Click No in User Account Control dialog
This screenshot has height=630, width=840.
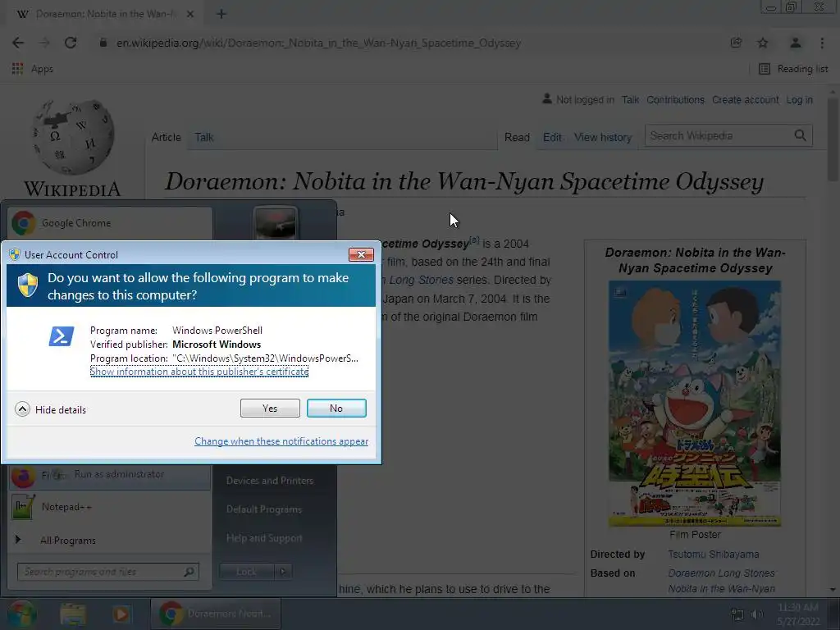[x=336, y=409]
